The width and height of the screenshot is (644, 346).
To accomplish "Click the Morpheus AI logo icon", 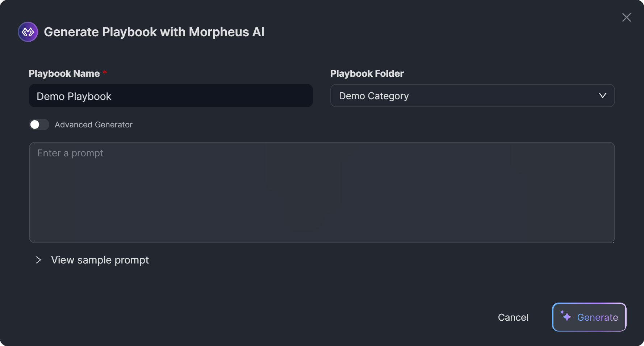I will (x=28, y=32).
